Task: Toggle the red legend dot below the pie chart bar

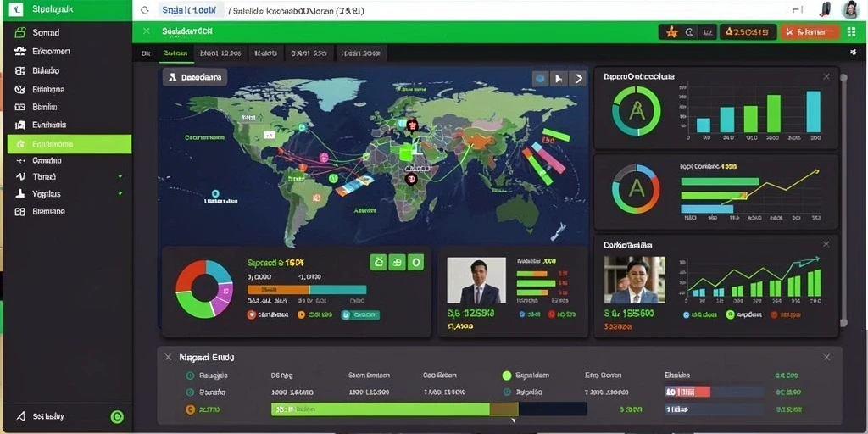Action: (x=251, y=314)
